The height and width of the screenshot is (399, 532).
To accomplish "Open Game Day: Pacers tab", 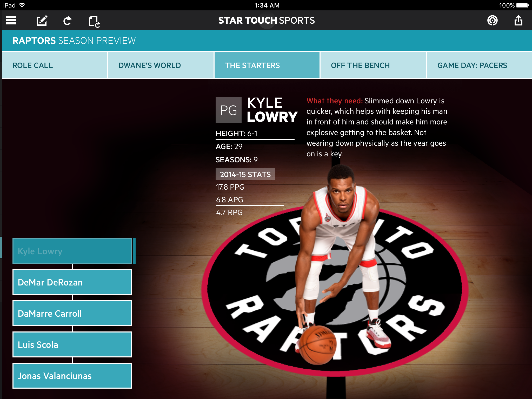I will [x=479, y=65].
